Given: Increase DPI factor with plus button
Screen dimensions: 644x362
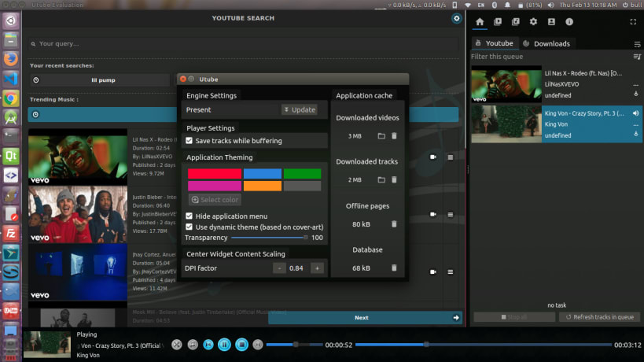Looking at the screenshot, I should point(317,268).
